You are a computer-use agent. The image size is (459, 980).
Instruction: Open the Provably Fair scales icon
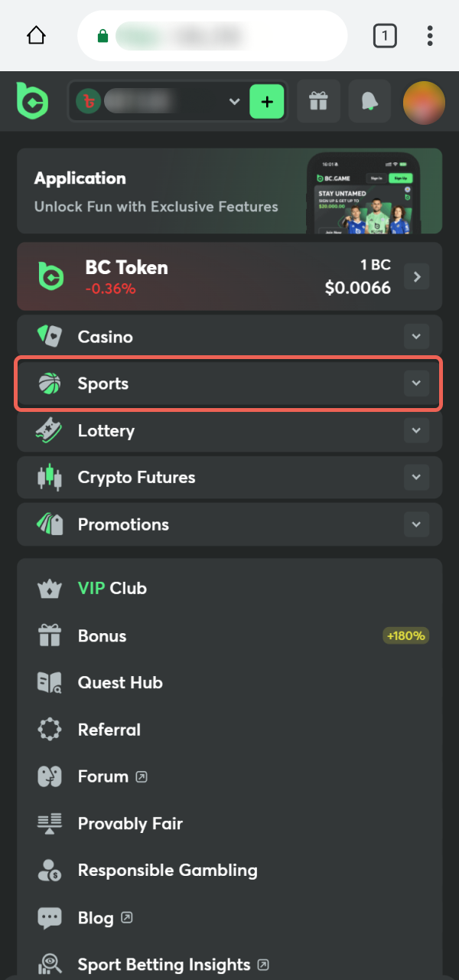click(x=49, y=823)
